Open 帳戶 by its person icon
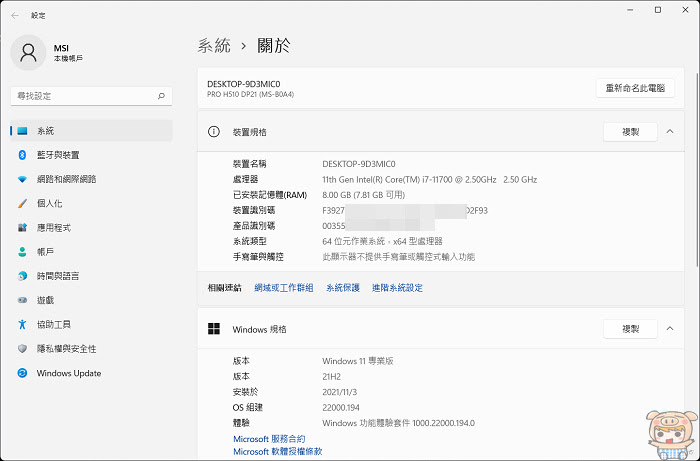700x461 pixels. click(22, 252)
